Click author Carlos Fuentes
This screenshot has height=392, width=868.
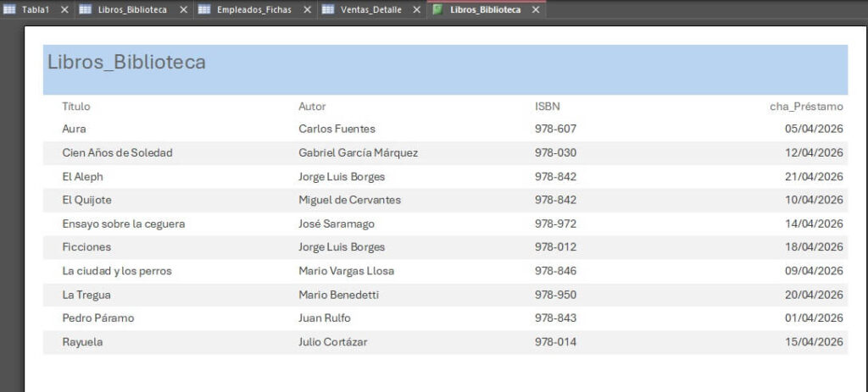point(337,129)
